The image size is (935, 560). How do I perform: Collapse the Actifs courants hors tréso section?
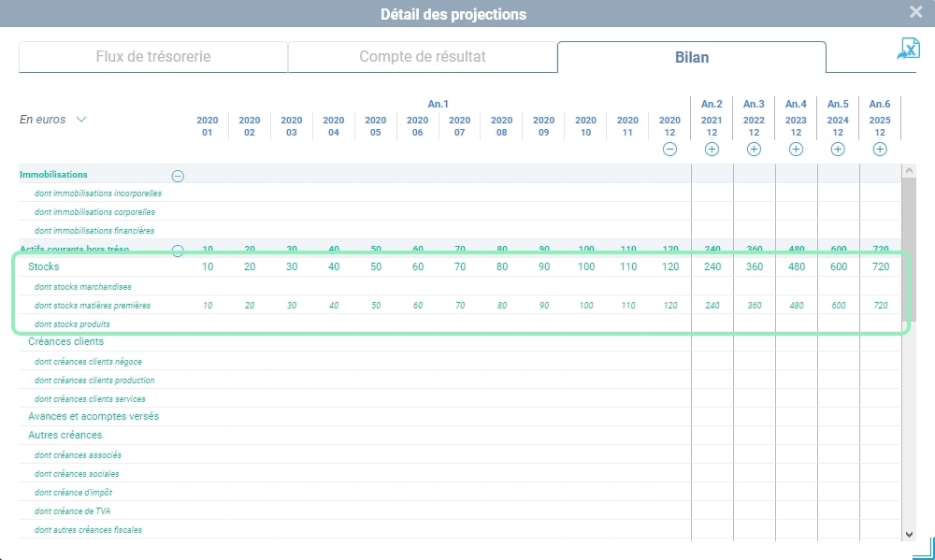coord(178,251)
